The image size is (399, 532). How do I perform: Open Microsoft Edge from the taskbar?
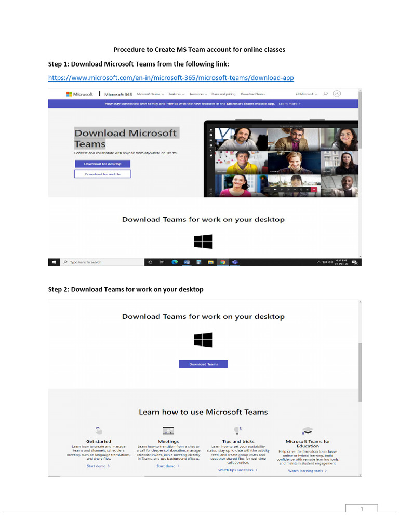175,262
